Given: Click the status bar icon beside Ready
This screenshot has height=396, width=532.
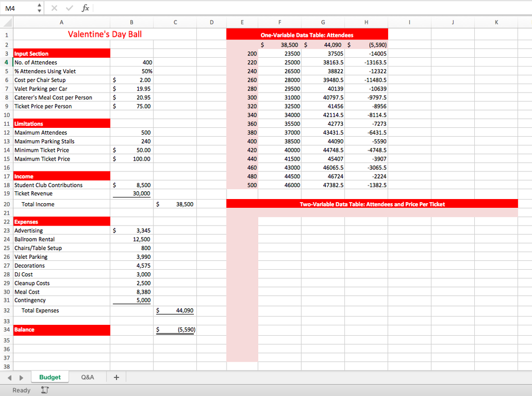Looking at the screenshot, I should [x=44, y=390].
